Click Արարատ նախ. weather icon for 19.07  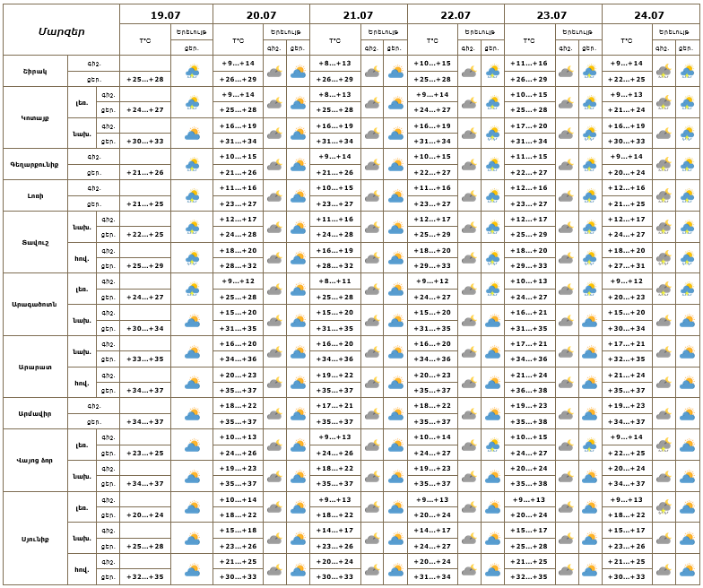[x=192, y=352]
